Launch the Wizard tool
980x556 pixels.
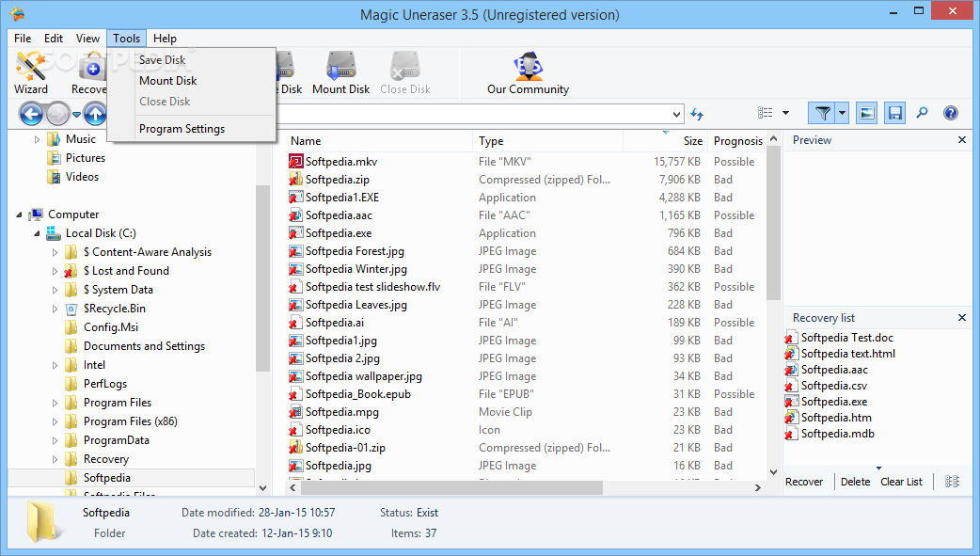31,72
